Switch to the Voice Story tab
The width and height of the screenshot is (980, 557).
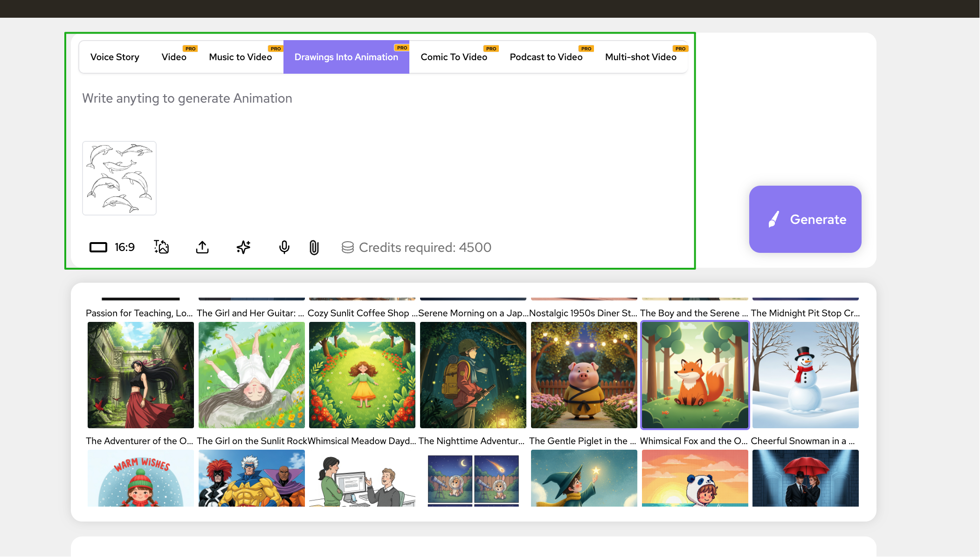[115, 57]
